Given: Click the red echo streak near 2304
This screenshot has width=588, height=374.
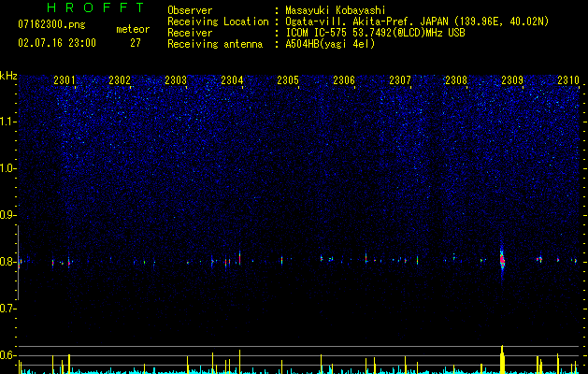Looking at the screenshot, I should point(239,258).
